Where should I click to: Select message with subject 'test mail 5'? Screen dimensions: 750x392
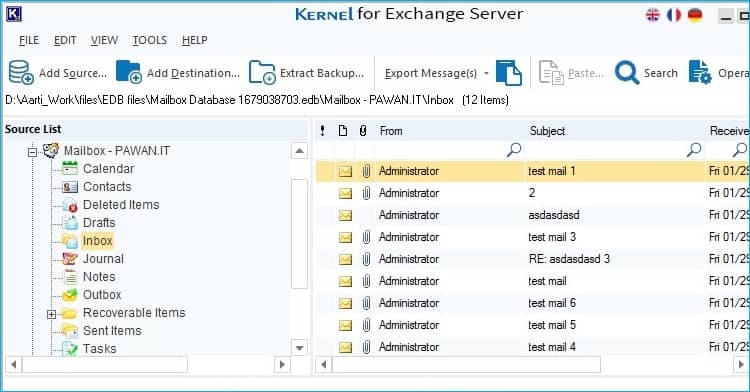(532, 325)
